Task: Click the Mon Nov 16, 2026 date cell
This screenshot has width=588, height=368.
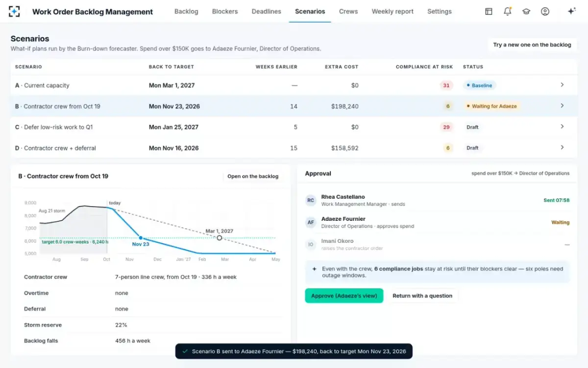Action: (x=174, y=148)
